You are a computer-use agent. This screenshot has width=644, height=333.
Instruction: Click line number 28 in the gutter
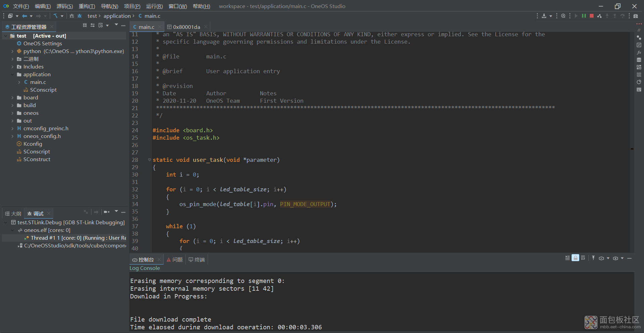135,160
